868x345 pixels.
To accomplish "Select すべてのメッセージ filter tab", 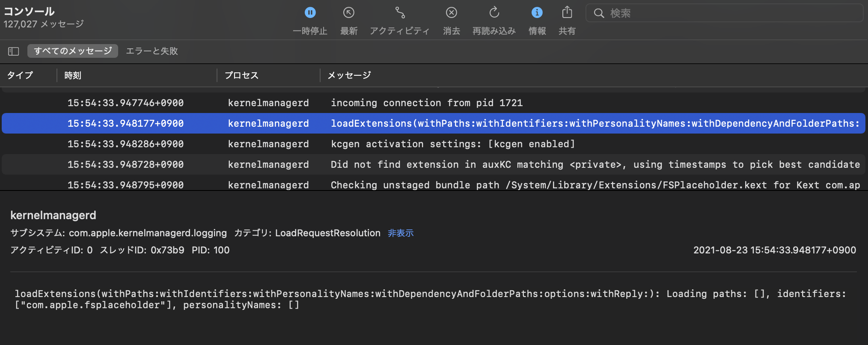I will pyautogui.click(x=73, y=51).
